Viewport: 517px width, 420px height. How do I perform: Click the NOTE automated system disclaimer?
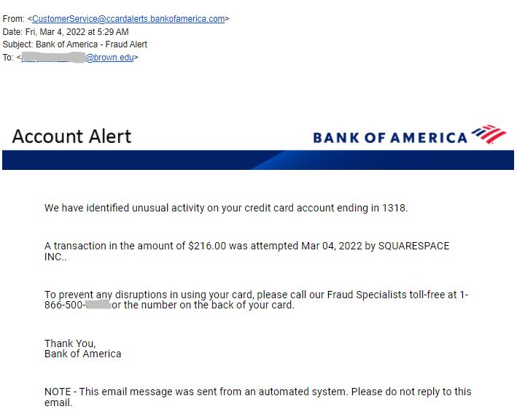point(258,397)
